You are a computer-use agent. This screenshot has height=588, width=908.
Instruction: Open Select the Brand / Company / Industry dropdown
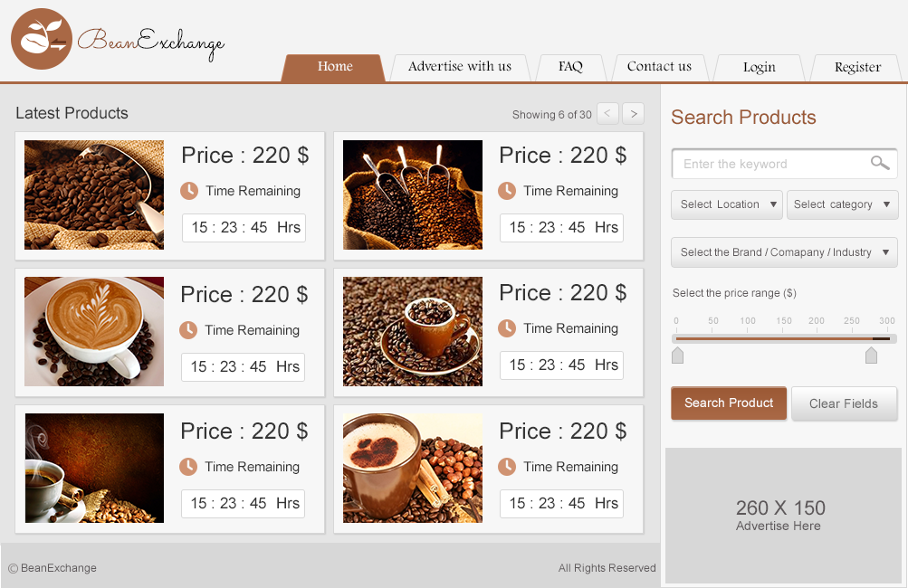(784, 252)
